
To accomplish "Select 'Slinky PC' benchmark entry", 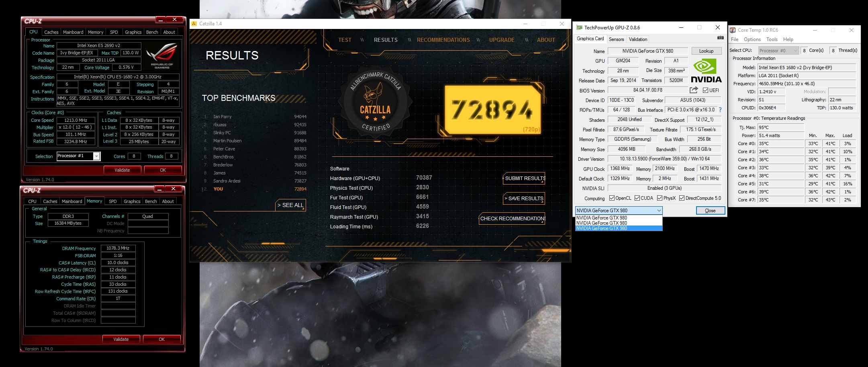I will pos(255,133).
